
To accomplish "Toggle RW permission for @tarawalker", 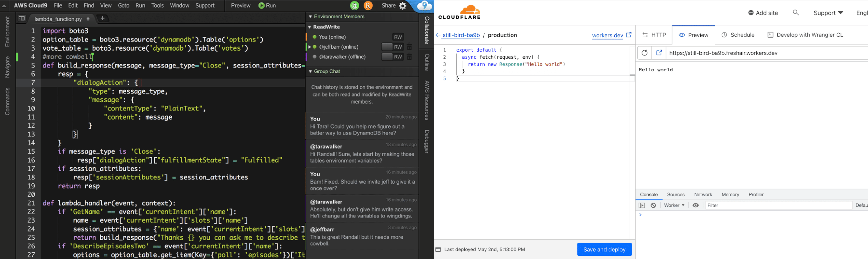I will 393,57.
